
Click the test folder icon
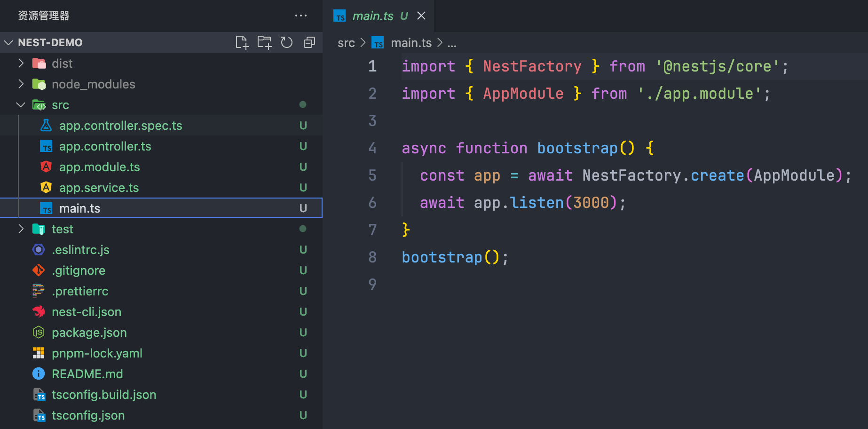(x=39, y=229)
